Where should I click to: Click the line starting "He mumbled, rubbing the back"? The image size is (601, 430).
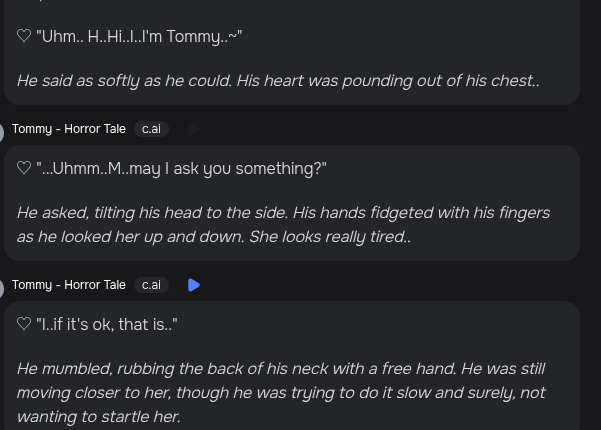(x=281, y=369)
